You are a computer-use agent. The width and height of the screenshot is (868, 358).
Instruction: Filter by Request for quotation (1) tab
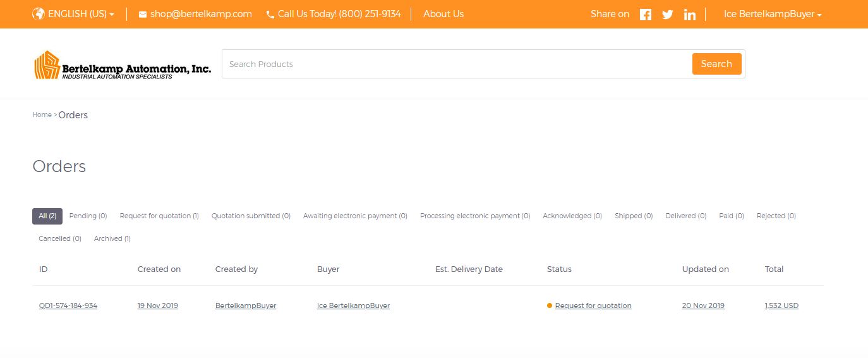click(159, 216)
